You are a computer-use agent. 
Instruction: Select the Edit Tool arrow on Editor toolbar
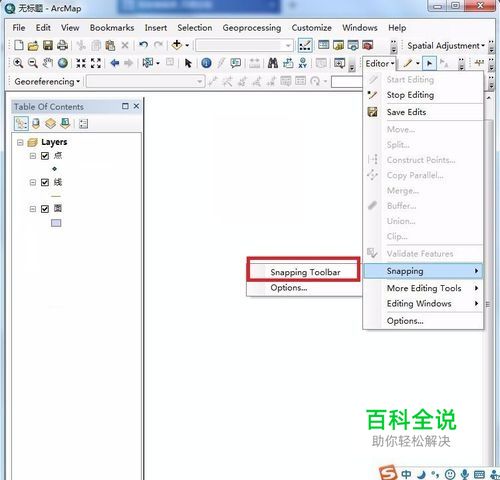(430, 63)
